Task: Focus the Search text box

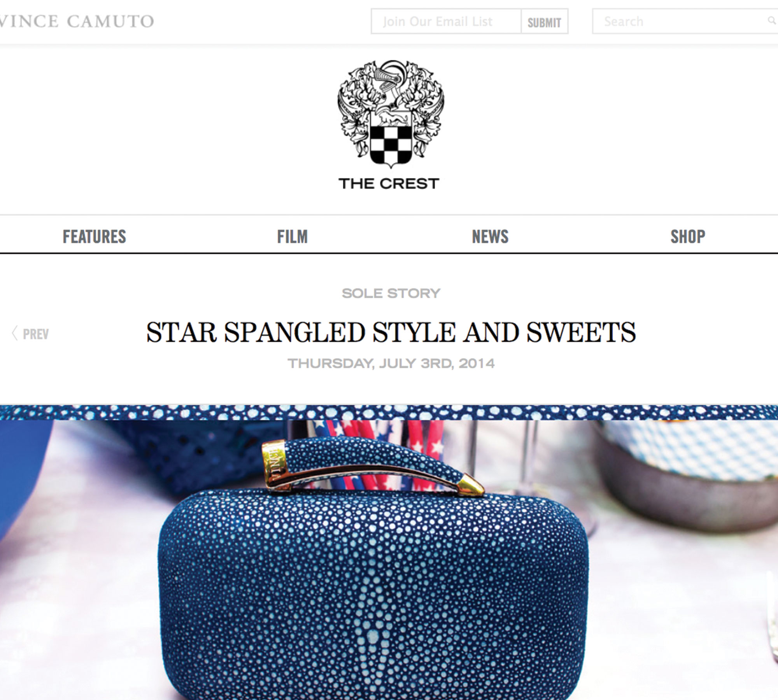Action: point(685,21)
